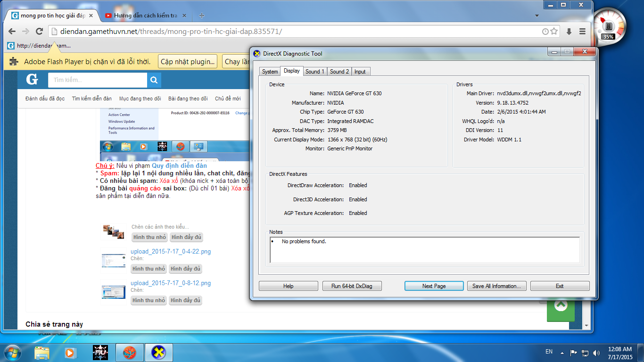The image size is (644, 362).
Task: Click Hình thu nhỏ under upload 0-4-22
Action: (149, 269)
